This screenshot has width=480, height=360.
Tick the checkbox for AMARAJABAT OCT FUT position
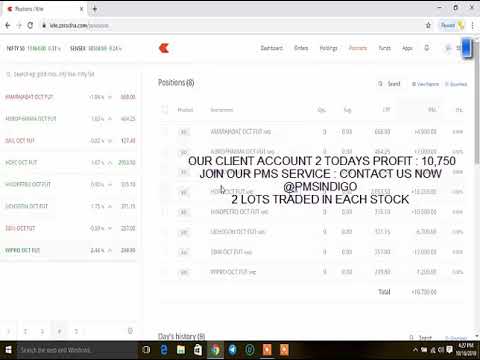coord(165,132)
